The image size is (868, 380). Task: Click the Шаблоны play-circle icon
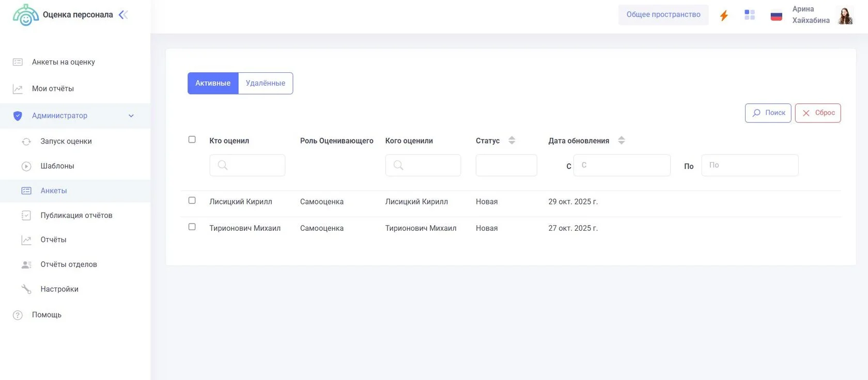tap(26, 166)
